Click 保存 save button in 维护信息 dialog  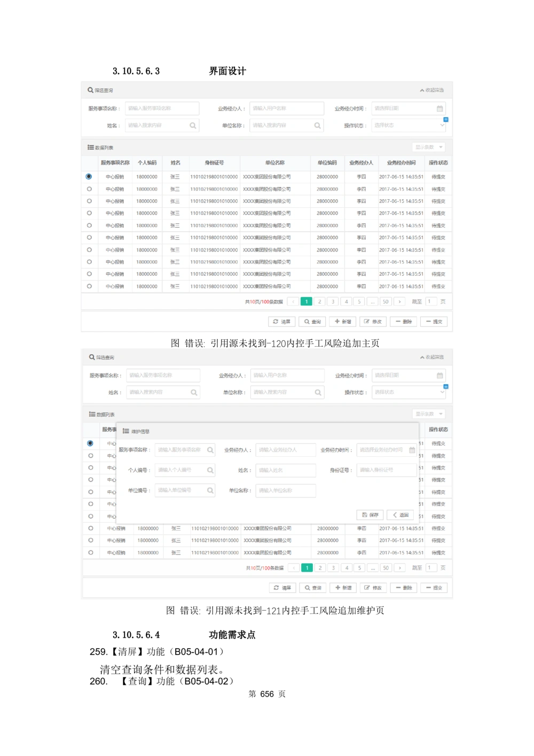coord(370,515)
